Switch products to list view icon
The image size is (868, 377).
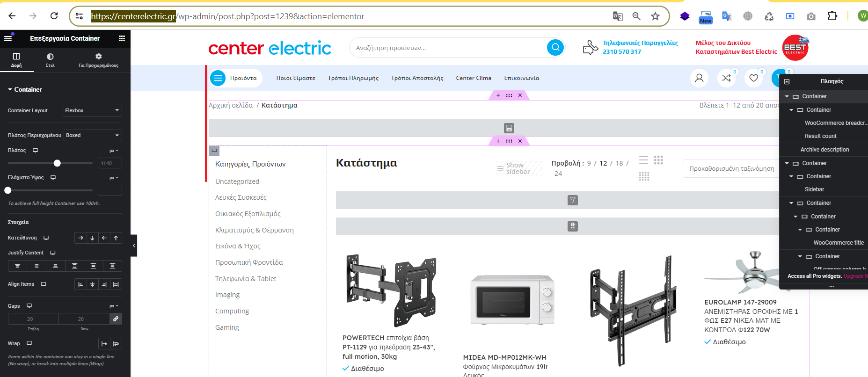pos(644,160)
